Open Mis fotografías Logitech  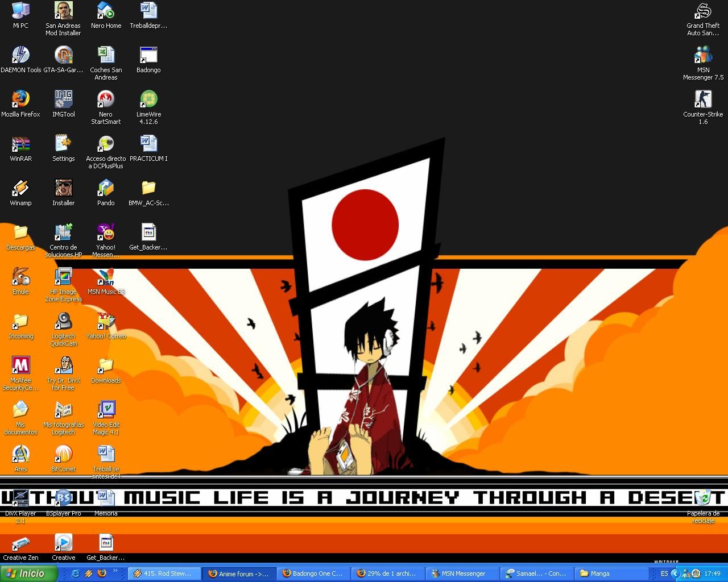coord(63,418)
